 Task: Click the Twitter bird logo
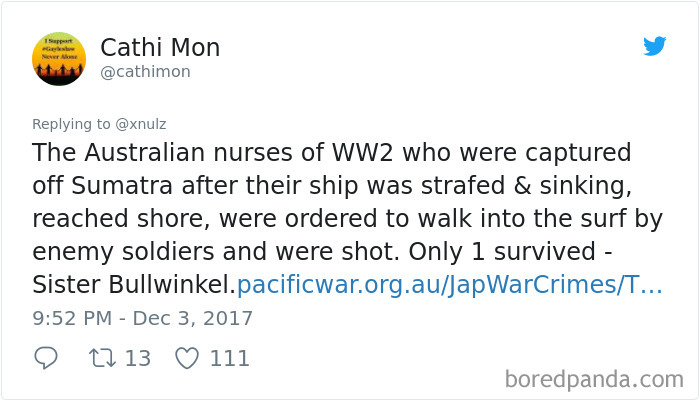[654, 46]
